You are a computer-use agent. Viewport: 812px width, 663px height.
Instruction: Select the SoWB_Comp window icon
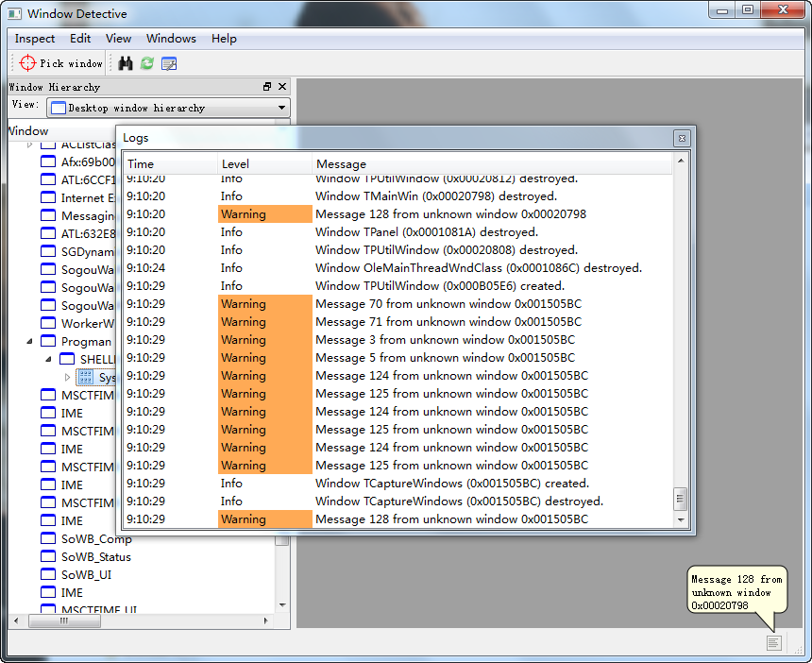(48, 538)
